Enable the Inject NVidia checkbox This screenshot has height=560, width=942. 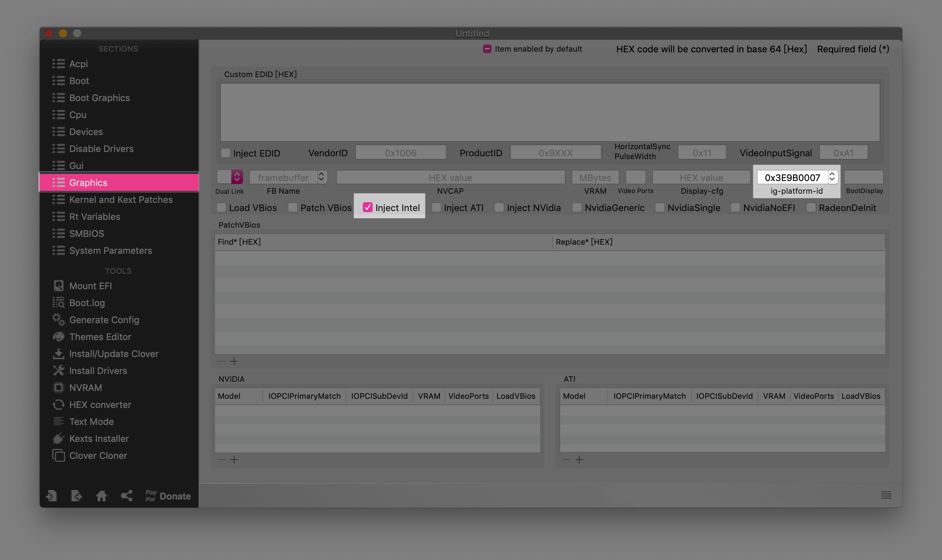pos(499,207)
